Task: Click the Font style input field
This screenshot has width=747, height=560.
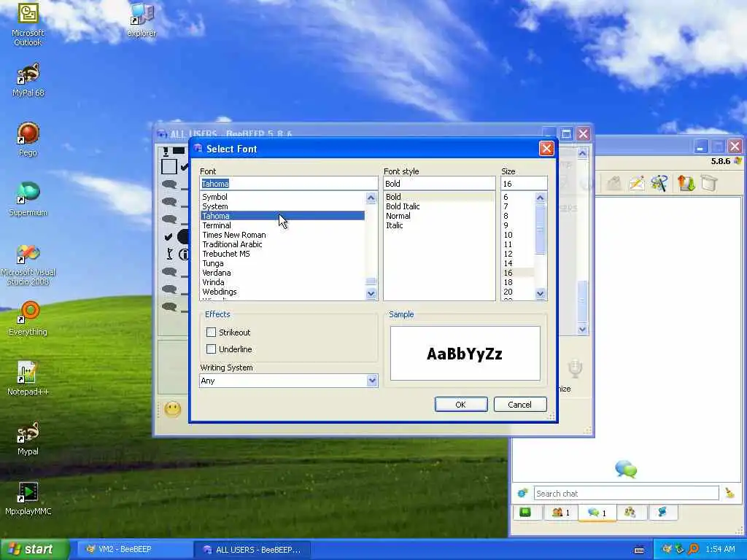Action: point(439,183)
